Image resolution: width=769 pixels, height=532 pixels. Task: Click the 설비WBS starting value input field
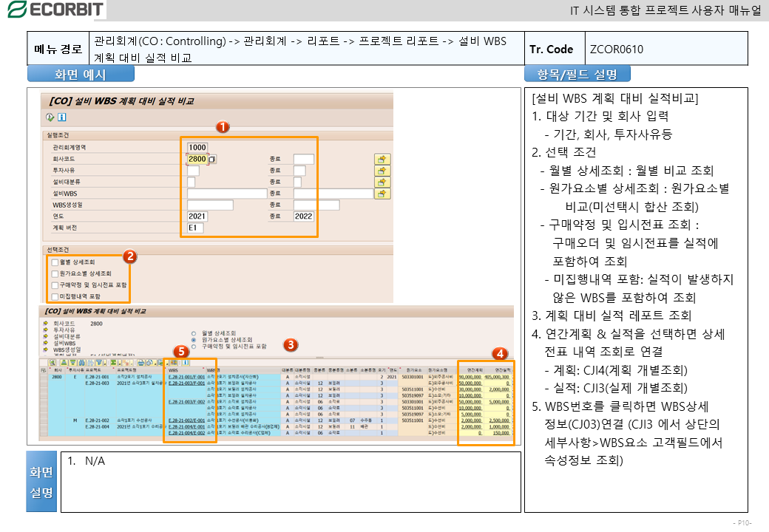226,194
